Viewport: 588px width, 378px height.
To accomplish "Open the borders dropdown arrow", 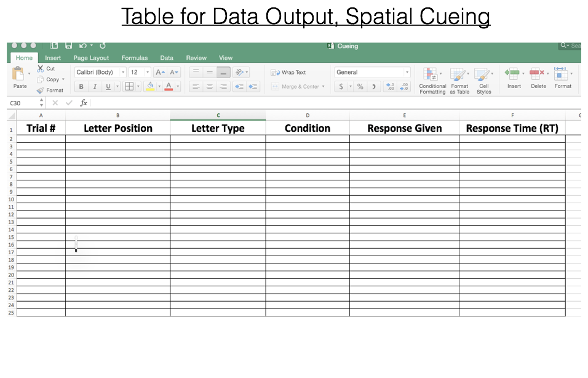I will 138,87.
